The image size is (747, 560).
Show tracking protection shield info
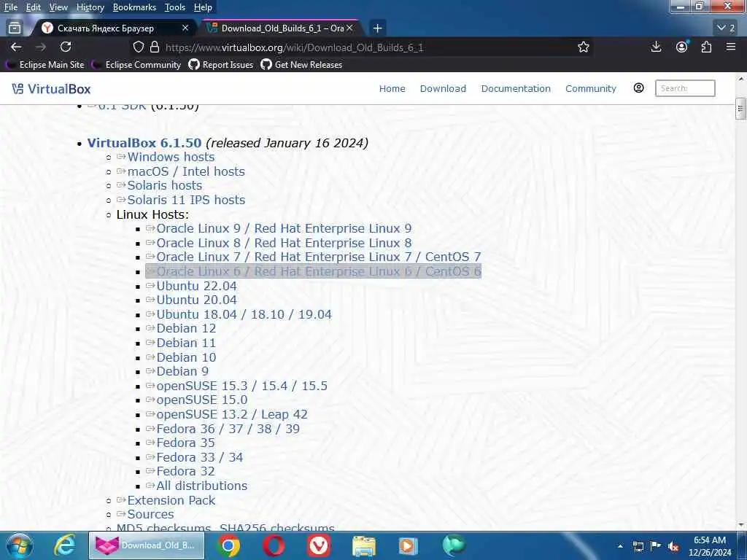pyautogui.click(x=138, y=47)
